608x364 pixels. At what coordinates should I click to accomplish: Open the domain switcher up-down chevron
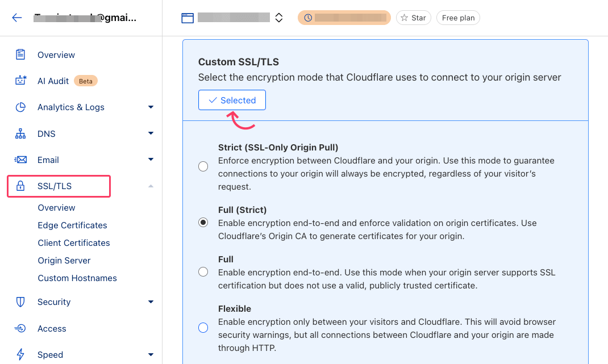pyautogui.click(x=279, y=18)
